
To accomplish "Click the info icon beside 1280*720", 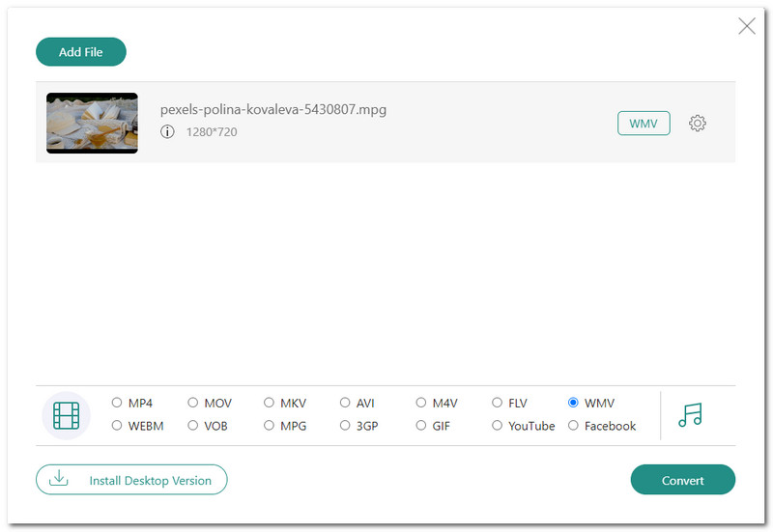I will pos(167,132).
